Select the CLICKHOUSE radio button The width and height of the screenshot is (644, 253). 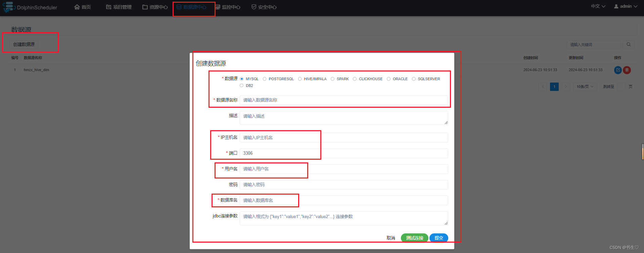pos(355,79)
